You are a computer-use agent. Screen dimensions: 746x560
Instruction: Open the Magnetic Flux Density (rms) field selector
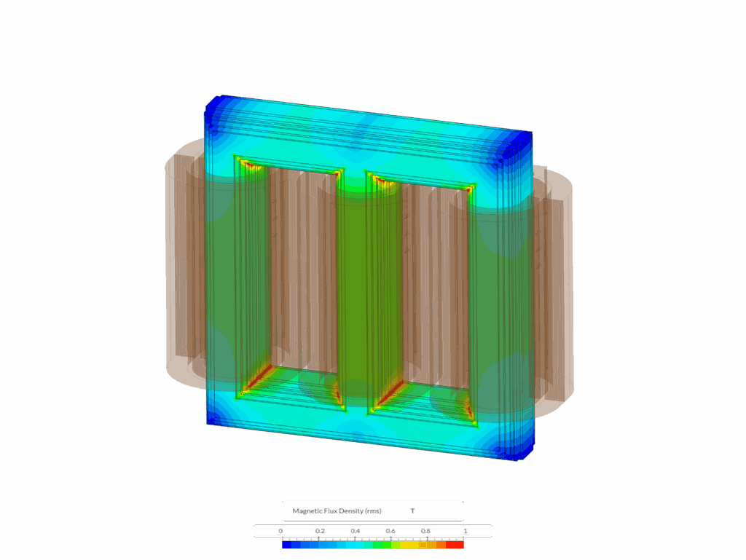(x=337, y=511)
